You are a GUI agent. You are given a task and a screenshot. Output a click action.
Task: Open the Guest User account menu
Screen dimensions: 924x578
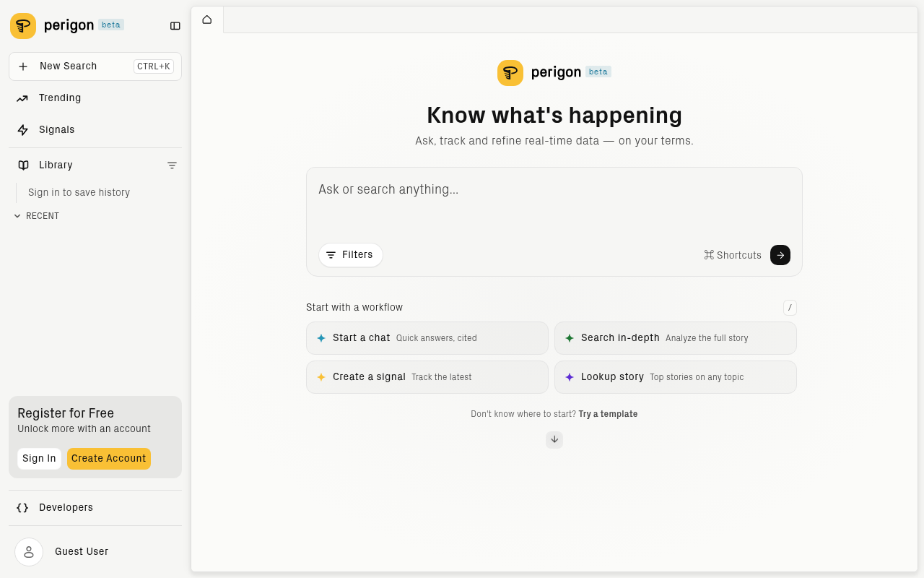(x=81, y=551)
